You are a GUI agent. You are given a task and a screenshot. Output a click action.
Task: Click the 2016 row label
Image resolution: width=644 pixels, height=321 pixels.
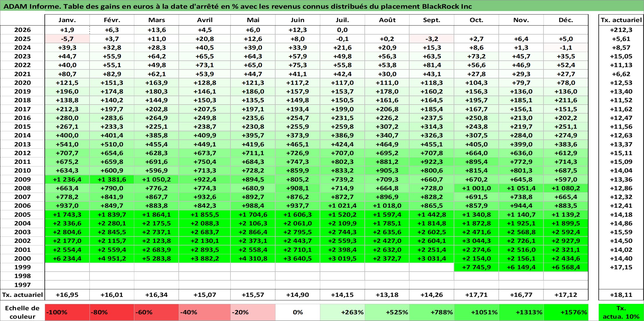coord(22,118)
